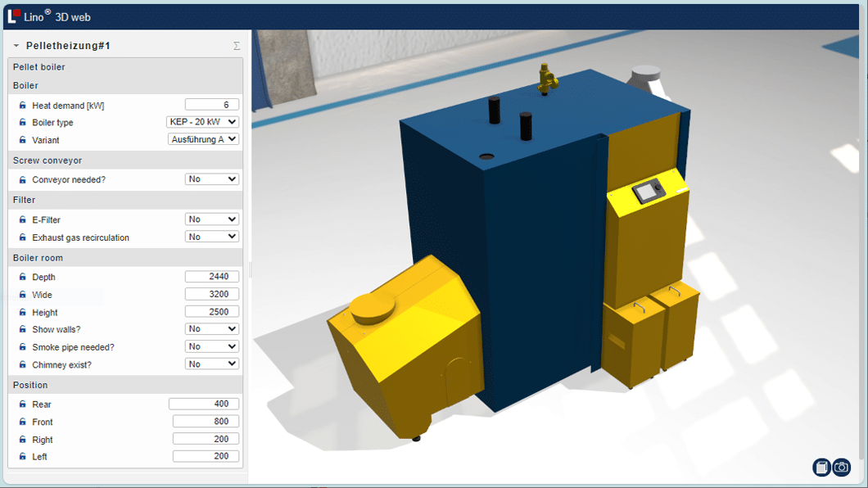Toggle lock icon for Front

[x=23, y=422]
